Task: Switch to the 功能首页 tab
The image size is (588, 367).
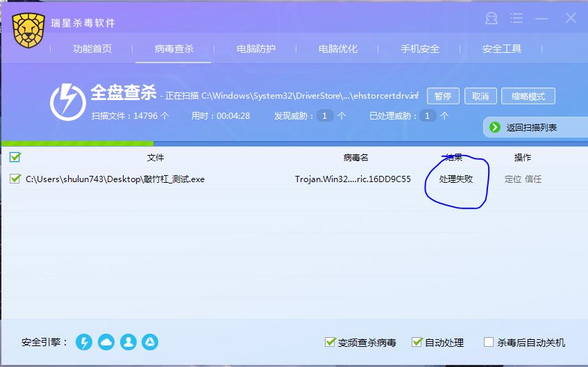Action: [92, 49]
